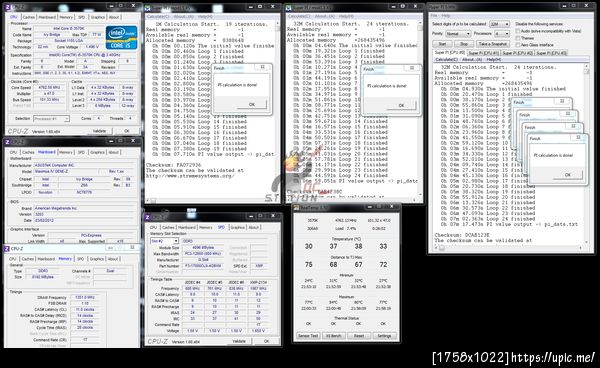600x368 pixels.
Task: Click the Distance to TJ Max value 75
Action: pyautogui.click(x=308, y=264)
